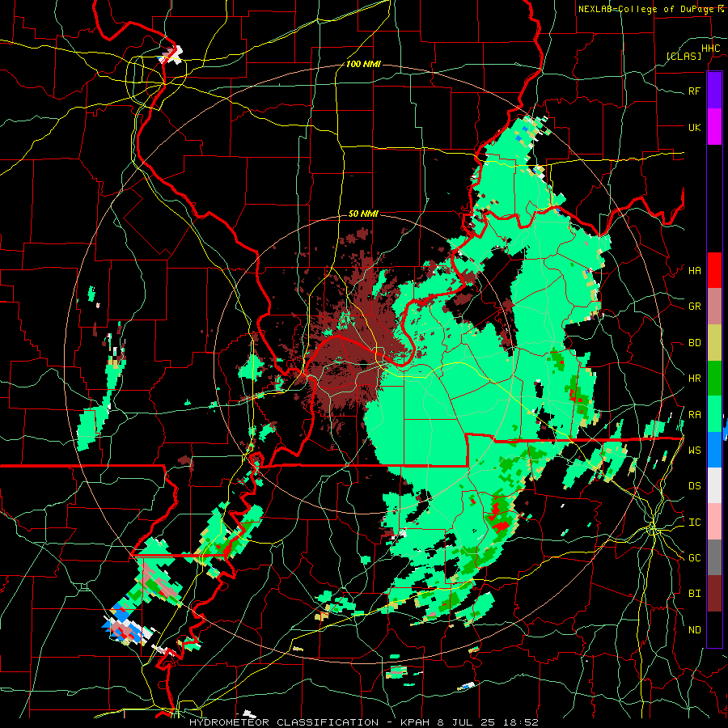This screenshot has width=728, height=728.
Task: Click the light green RA legend swatch
Action: [x=714, y=414]
